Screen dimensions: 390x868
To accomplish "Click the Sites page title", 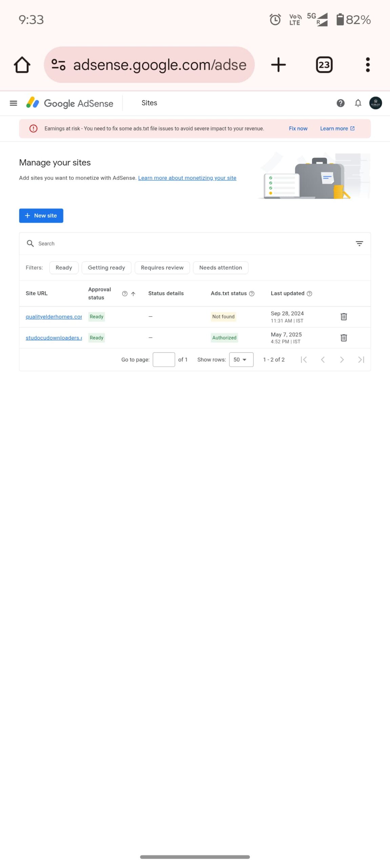I will (149, 103).
